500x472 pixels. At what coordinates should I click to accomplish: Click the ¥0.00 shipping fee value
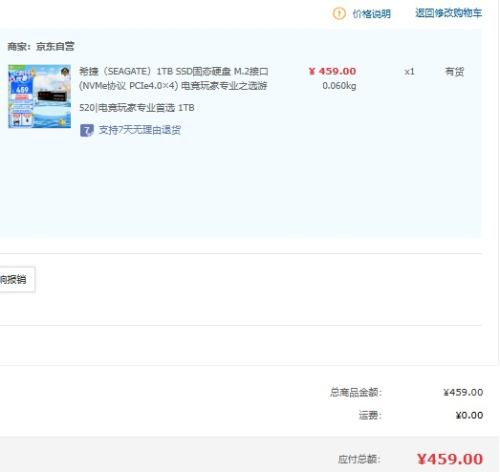(x=469, y=415)
